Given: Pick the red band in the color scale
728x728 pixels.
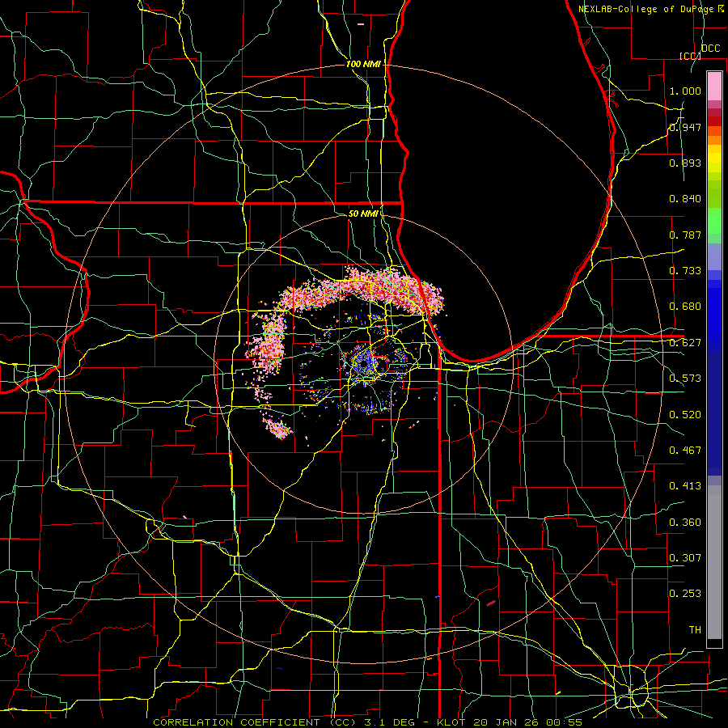Looking at the screenshot, I should [714, 121].
